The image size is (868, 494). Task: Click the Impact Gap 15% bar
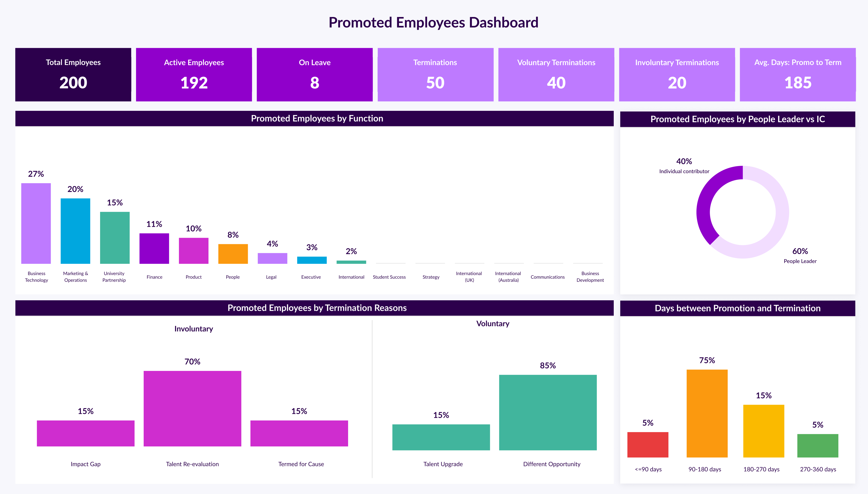86,433
